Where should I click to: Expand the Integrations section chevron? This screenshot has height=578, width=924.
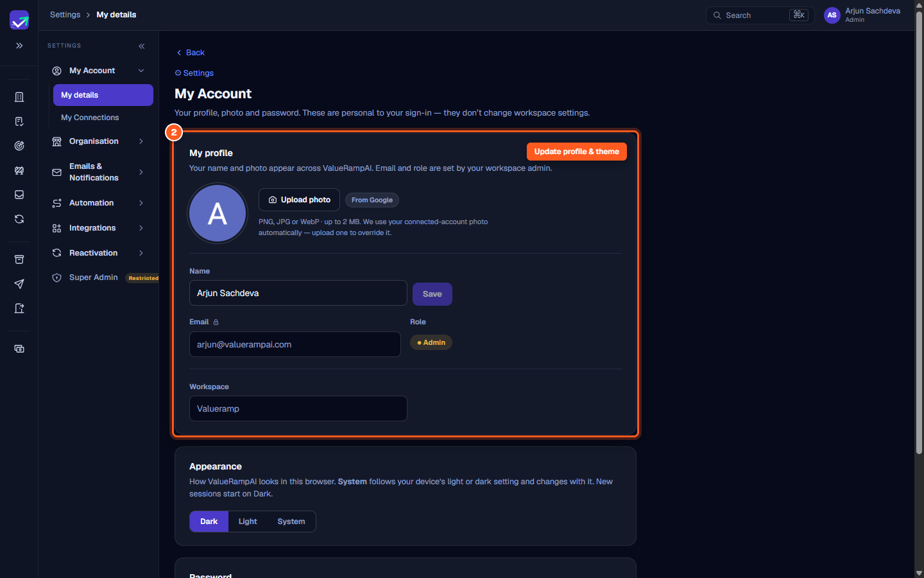[141, 228]
